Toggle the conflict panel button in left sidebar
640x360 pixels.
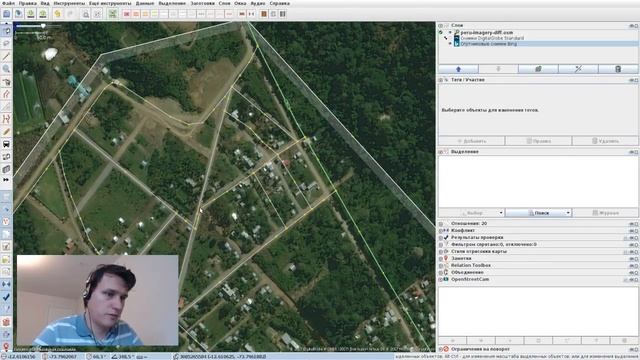coord(6,284)
